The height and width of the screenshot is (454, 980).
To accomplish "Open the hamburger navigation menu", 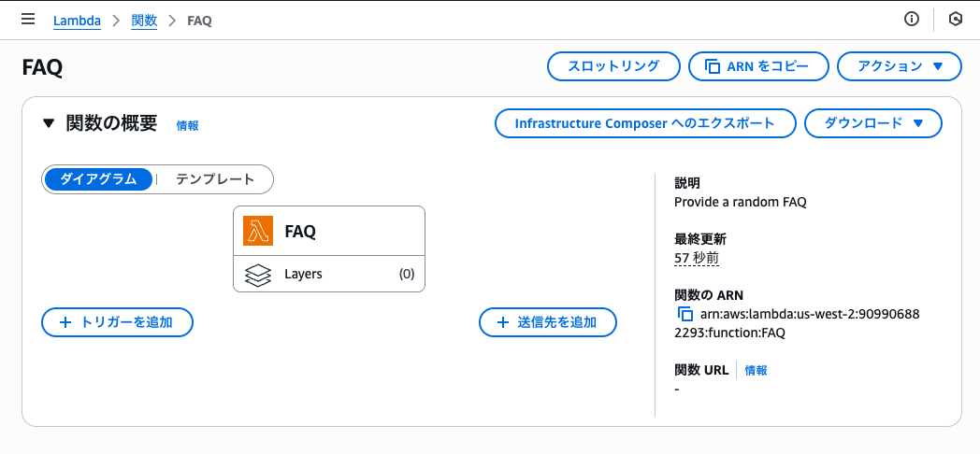I will tap(28, 20).
